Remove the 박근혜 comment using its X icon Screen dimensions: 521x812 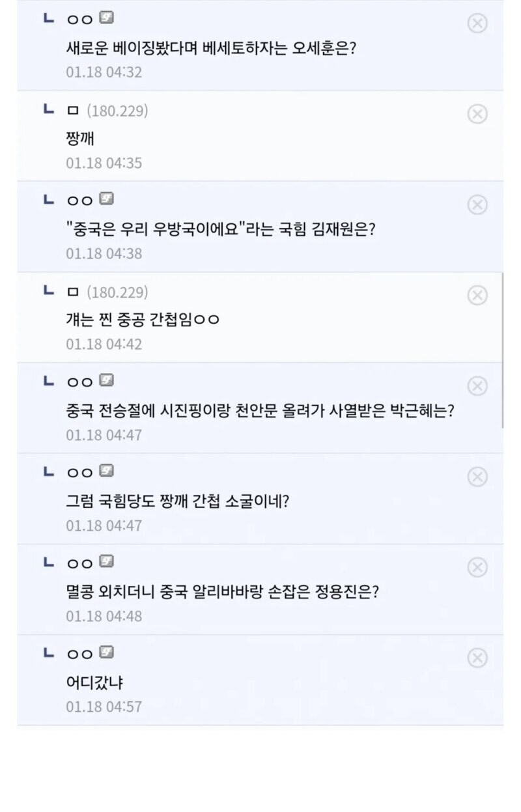[477, 386]
